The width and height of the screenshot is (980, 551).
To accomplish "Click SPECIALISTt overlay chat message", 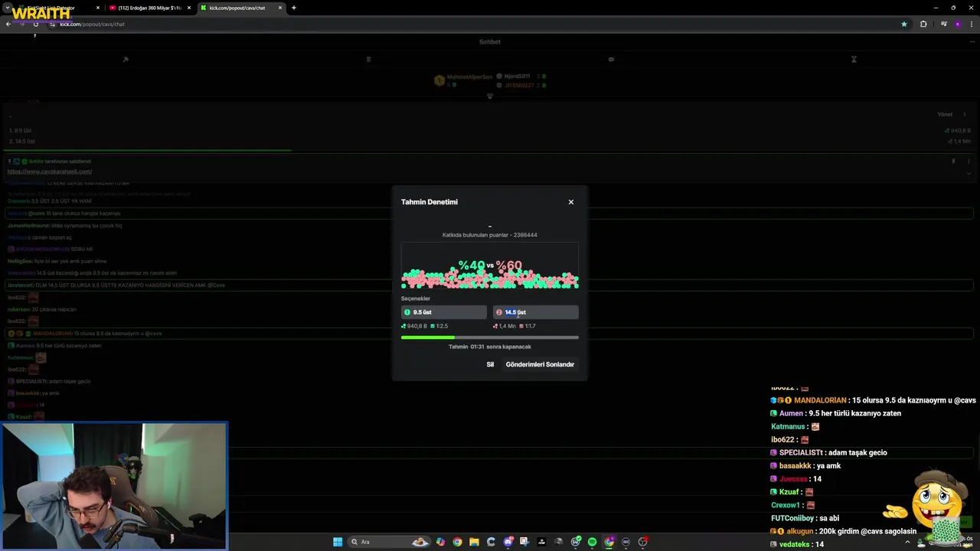I will [829, 452].
